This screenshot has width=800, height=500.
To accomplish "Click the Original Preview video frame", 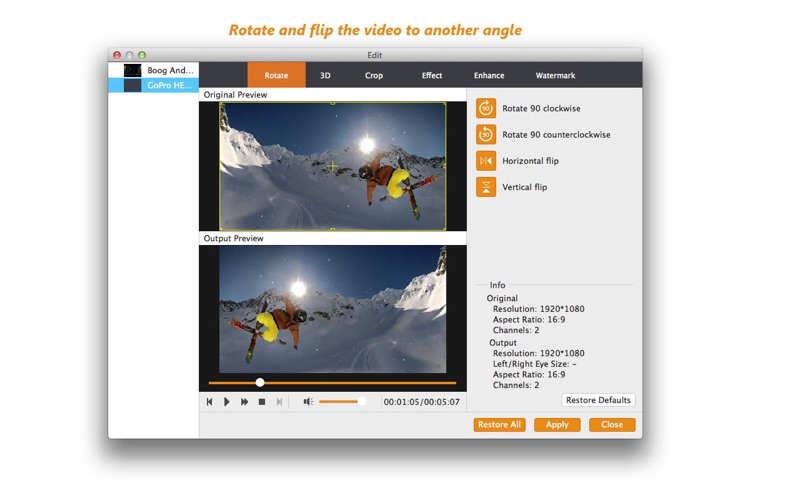I will coord(333,166).
